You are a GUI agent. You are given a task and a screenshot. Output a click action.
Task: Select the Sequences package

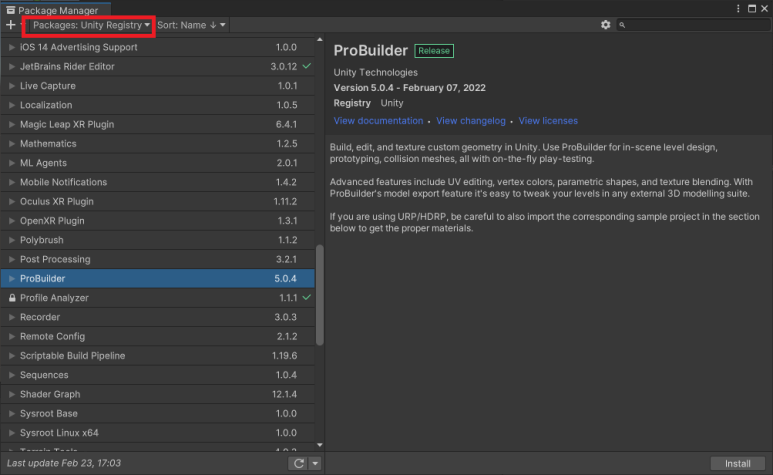coord(158,375)
